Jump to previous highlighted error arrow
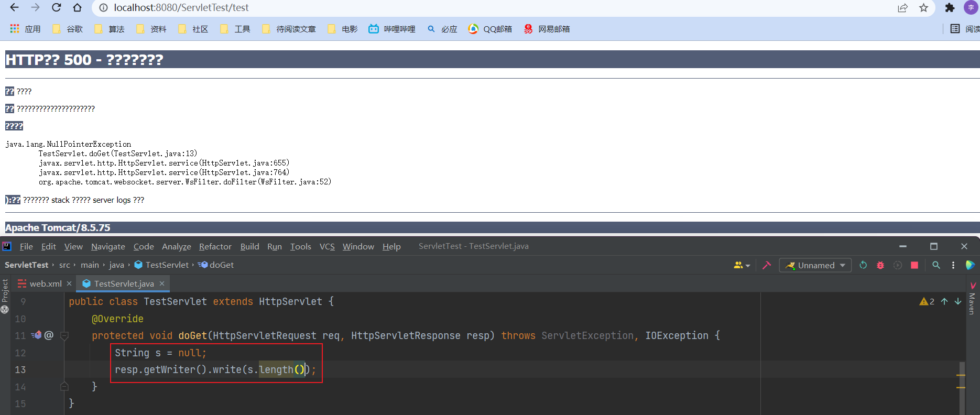Viewport: 980px width, 415px height. click(944, 301)
